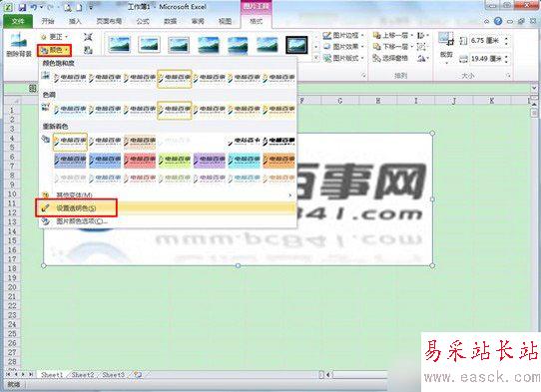Open the Size group dialog launcher
This screenshot has height=392, width=541.
coord(508,75)
